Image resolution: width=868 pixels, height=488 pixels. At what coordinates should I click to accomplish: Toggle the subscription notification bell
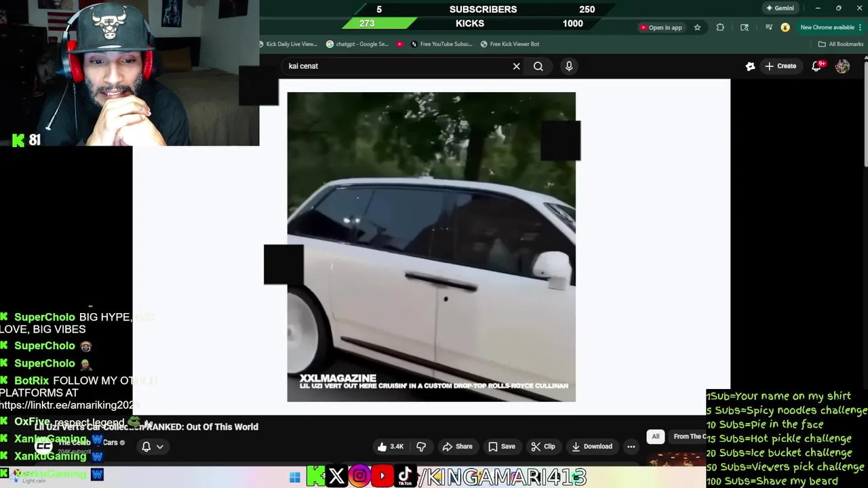pos(146,446)
